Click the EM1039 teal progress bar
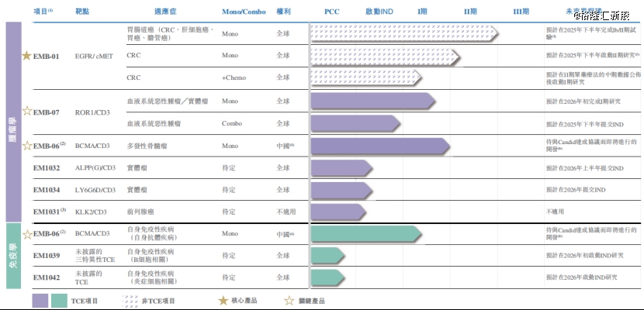The width and height of the screenshot is (644, 310). (327, 256)
